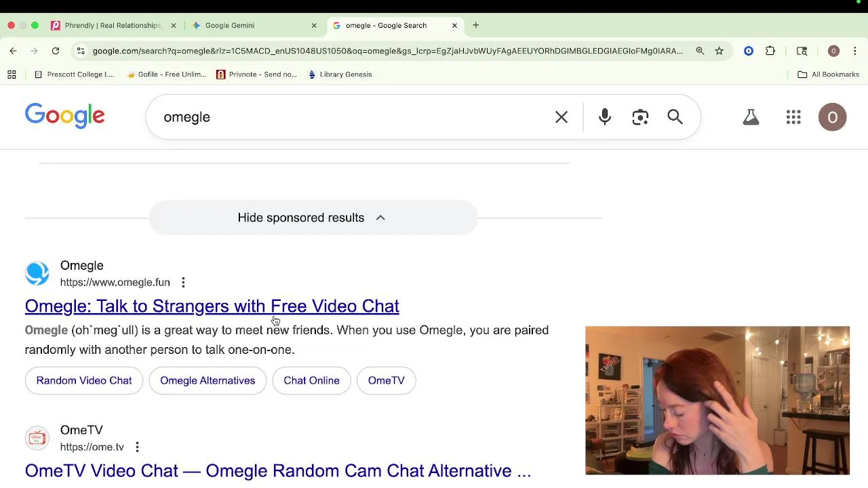Open the zoom magnifier icon in address bar
Screen dimensions: 868x488
click(700, 51)
